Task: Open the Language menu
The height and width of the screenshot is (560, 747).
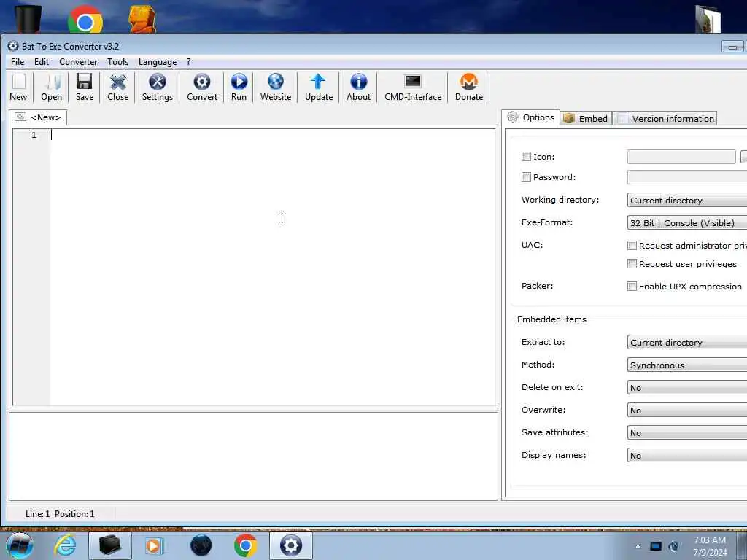Action: [x=158, y=62]
